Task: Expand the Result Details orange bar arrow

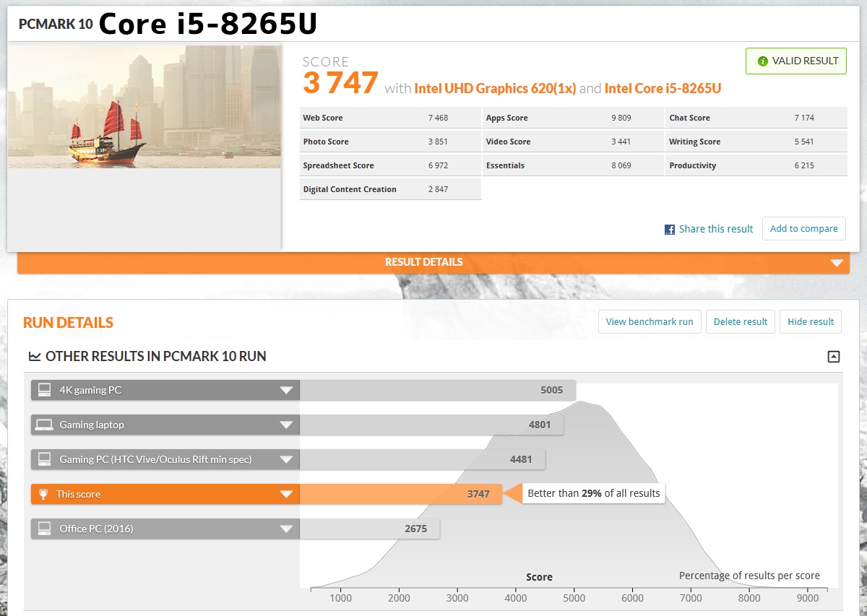Action: (837, 263)
